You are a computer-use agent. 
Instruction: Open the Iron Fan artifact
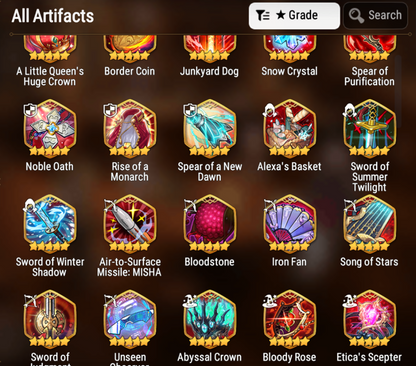click(289, 223)
